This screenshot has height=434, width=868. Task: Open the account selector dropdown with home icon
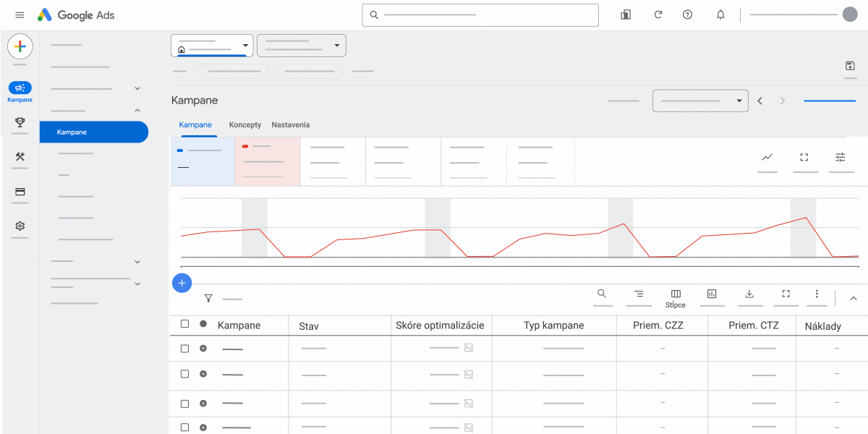pyautogui.click(x=212, y=46)
